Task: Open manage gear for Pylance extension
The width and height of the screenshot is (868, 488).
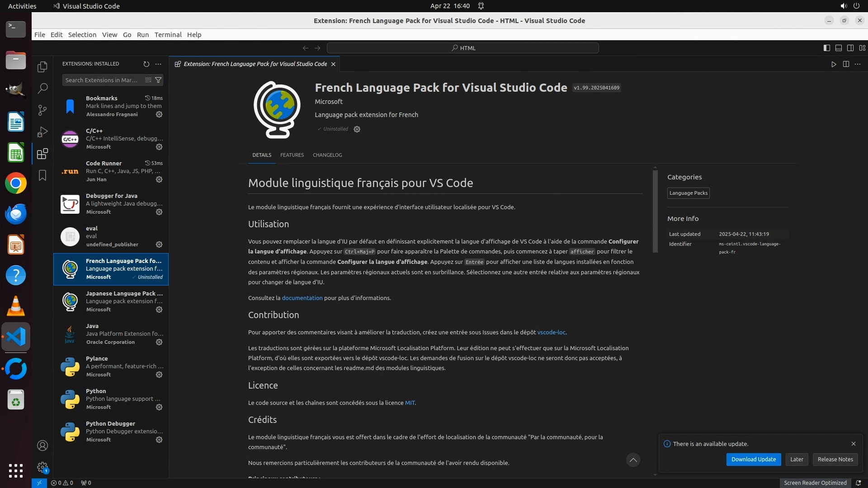Action: pyautogui.click(x=159, y=375)
